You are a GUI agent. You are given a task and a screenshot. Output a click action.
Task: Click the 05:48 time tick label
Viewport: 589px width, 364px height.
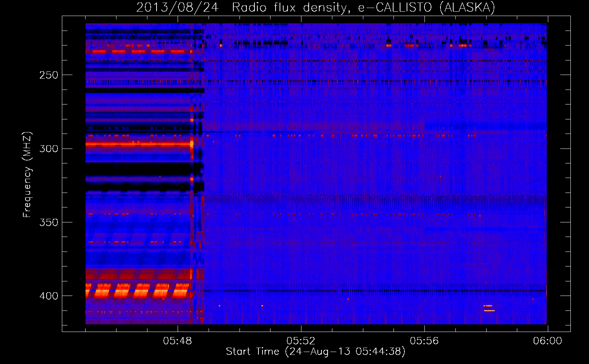[x=178, y=341]
